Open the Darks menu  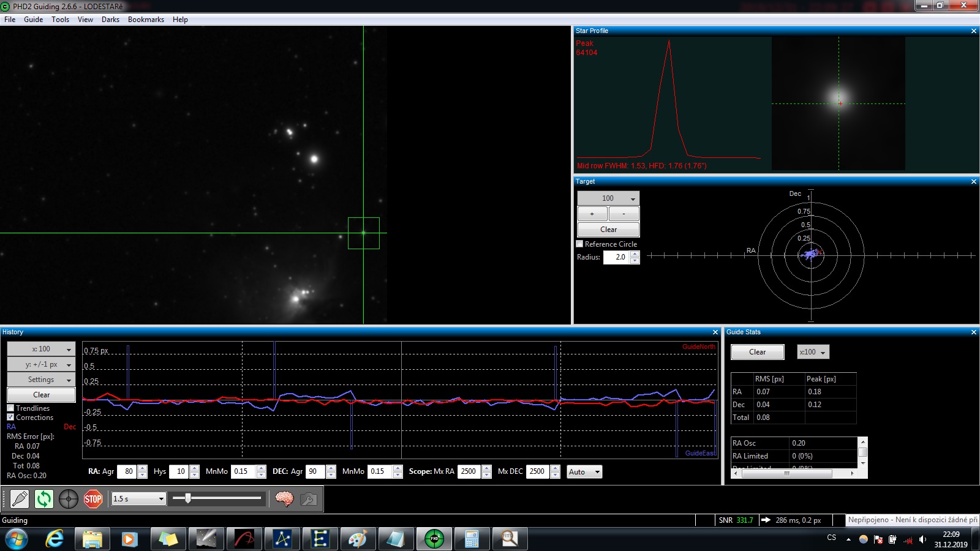point(110,20)
